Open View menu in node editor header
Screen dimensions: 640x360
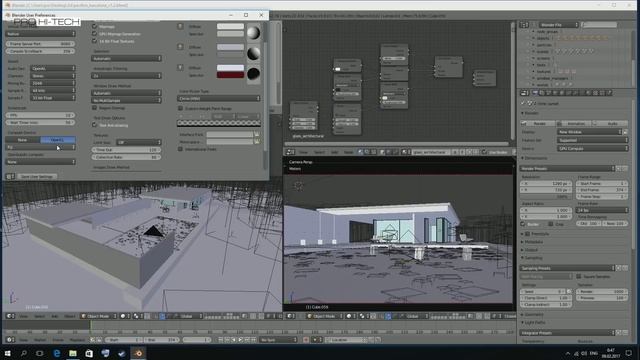click(304, 152)
